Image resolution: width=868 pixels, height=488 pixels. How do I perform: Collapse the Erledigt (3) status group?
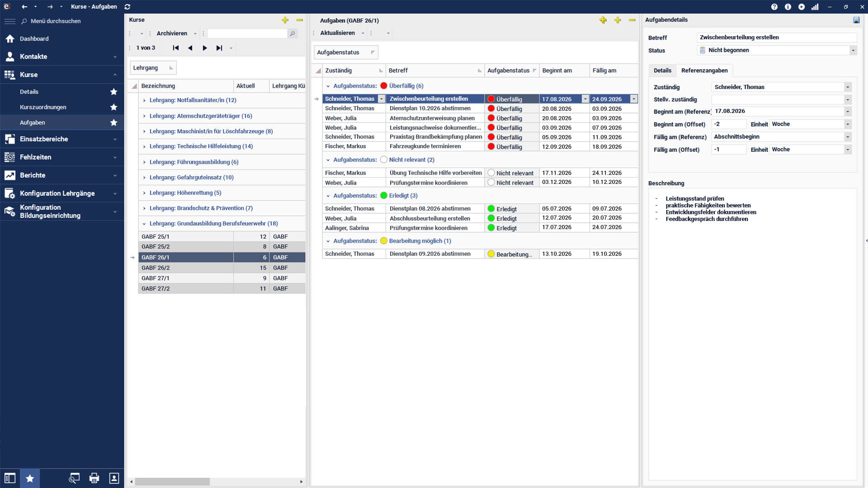[328, 196]
